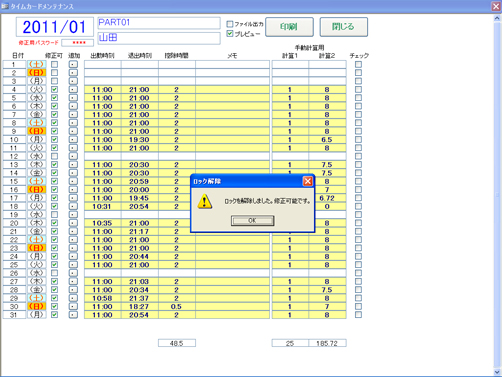Click the app icon in title bar
The height and width of the screenshot is (377, 502).
click(5, 6)
